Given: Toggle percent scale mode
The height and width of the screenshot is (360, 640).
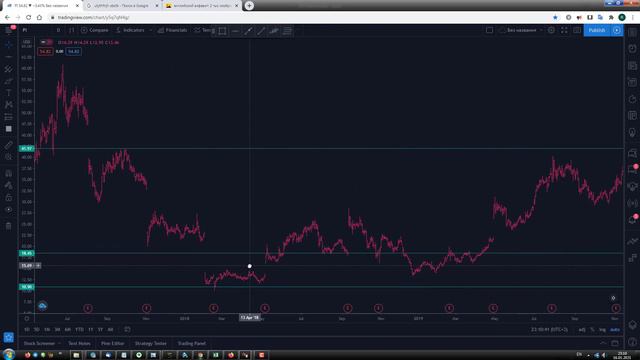Looking at the screenshot, I should coord(592,329).
